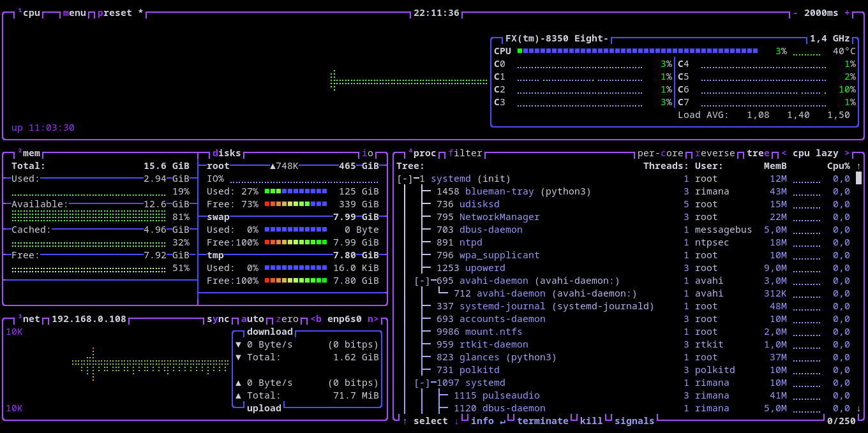Click the up arrow beside select
The image size is (868, 433).
[x=405, y=421]
